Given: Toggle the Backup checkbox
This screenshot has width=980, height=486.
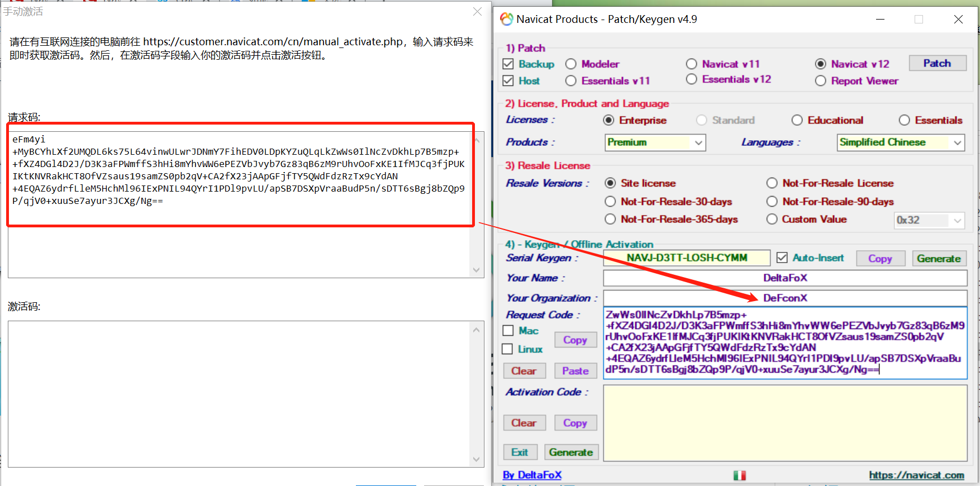Looking at the screenshot, I should [x=508, y=64].
